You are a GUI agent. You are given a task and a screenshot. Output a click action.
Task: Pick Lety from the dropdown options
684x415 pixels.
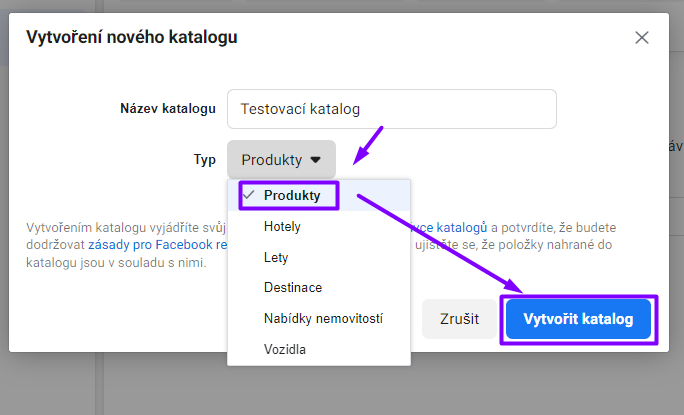click(x=276, y=257)
